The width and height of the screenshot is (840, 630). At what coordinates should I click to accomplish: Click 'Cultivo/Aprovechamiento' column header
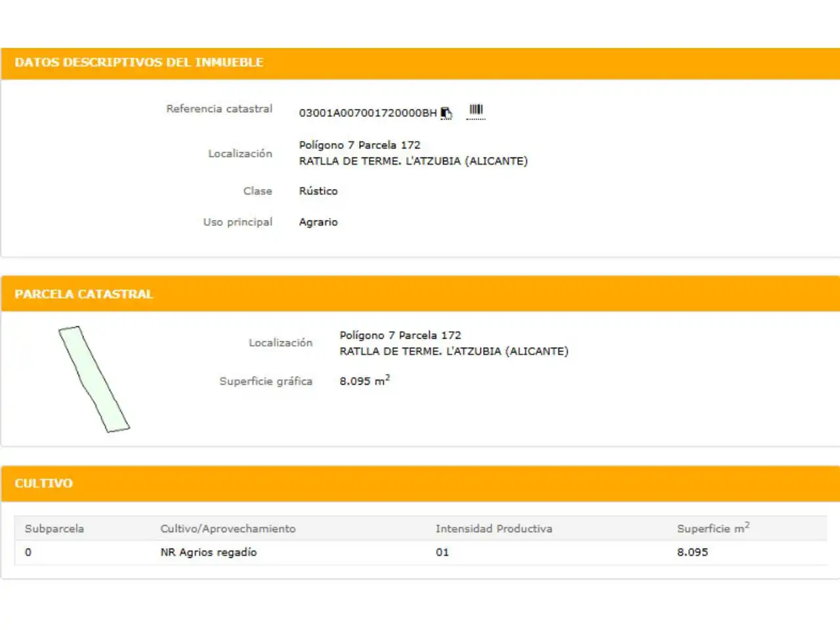[x=228, y=528]
